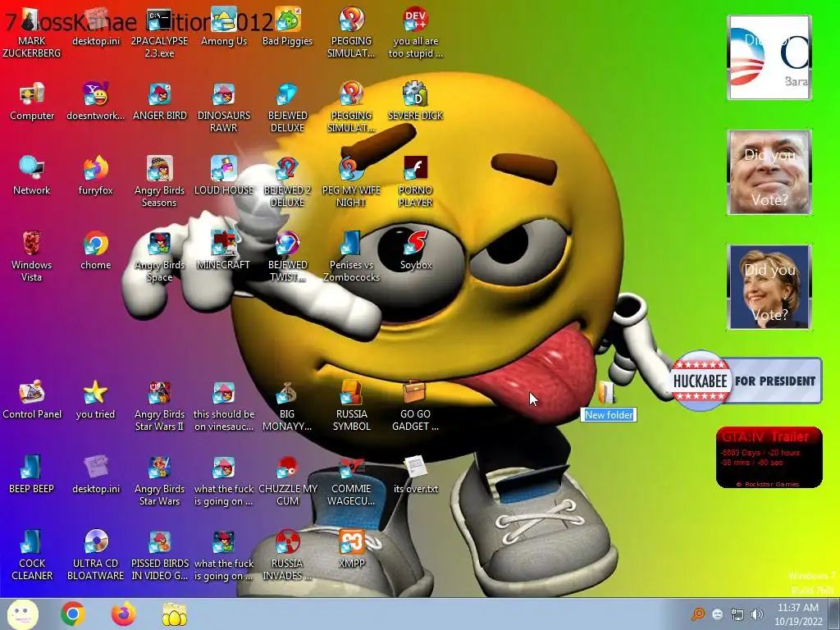Click the GTA:IV Trailer countdown gadget
The height and width of the screenshot is (630, 840).
click(769, 458)
